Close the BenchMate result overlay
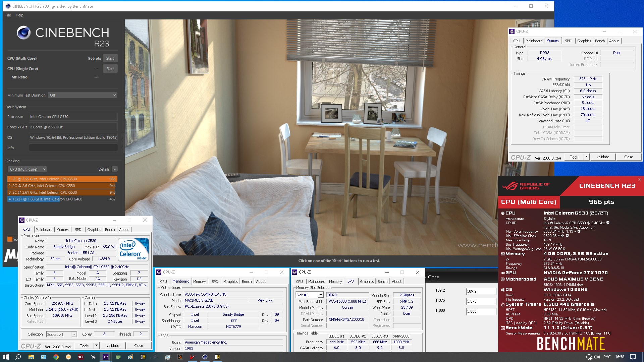 coord(640,180)
